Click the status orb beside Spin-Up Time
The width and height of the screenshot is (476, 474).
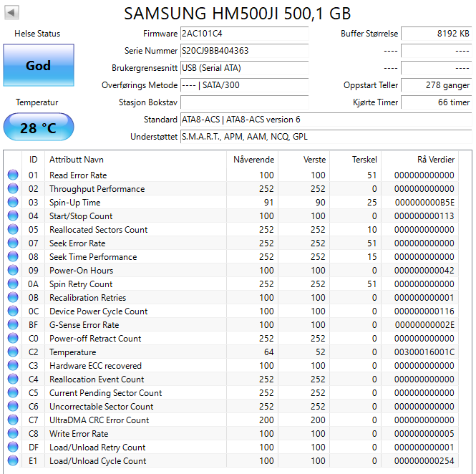click(x=13, y=203)
